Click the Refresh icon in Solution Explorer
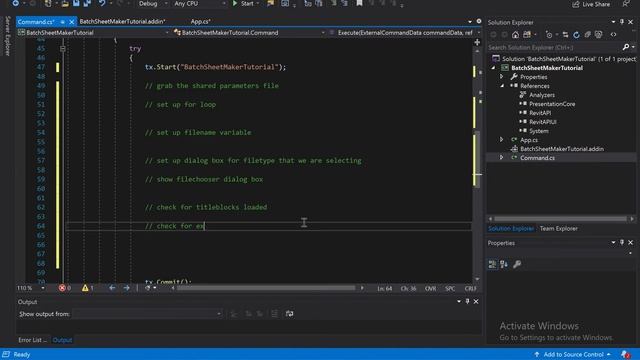 (x=576, y=35)
